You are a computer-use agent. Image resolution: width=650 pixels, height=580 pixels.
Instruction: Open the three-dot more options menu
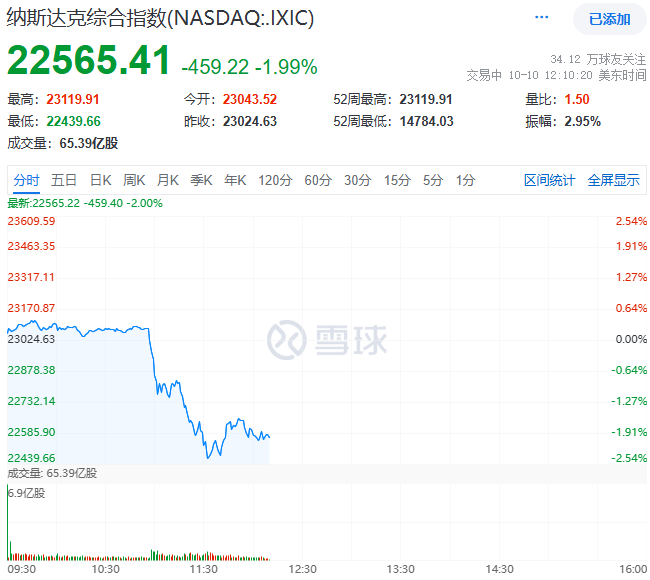pos(542,18)
